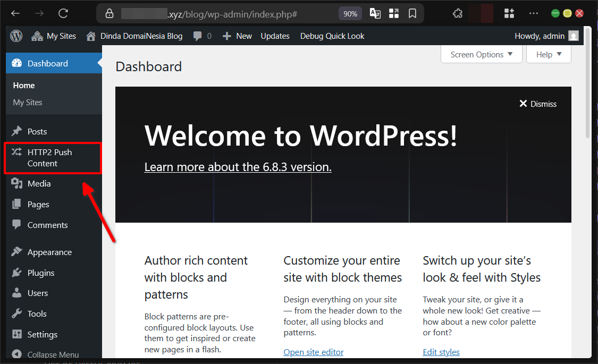Open the Screen Options dropdown
Image resolution: width=598 pixels, height=364 pixels.
(x=481, y=54)
